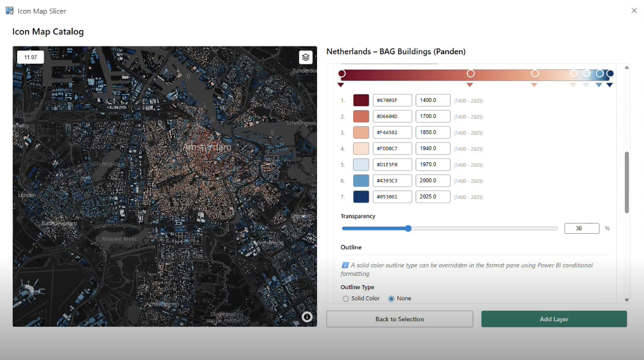Click the Transparency slider handle
Image resolution: width=644 pixels, height=360 pixels.
[408, 228]
